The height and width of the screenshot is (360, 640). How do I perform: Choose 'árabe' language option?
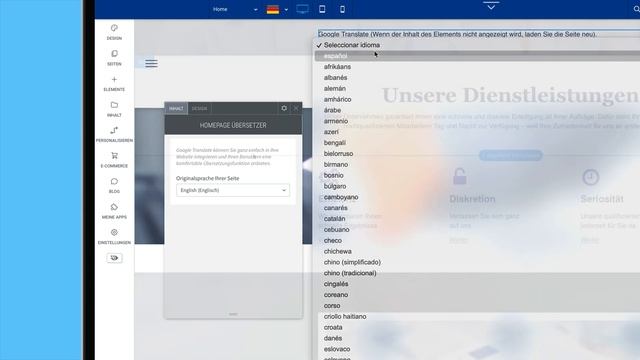(332, 110)
